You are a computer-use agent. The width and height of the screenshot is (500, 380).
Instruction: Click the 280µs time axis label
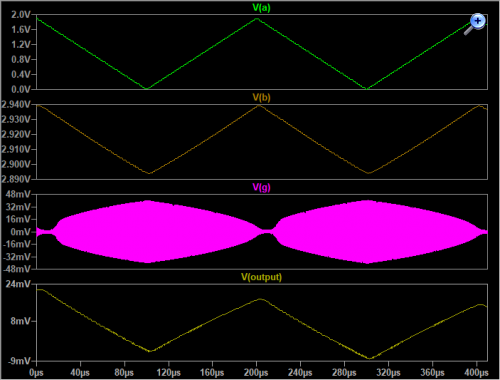(344, 373)
